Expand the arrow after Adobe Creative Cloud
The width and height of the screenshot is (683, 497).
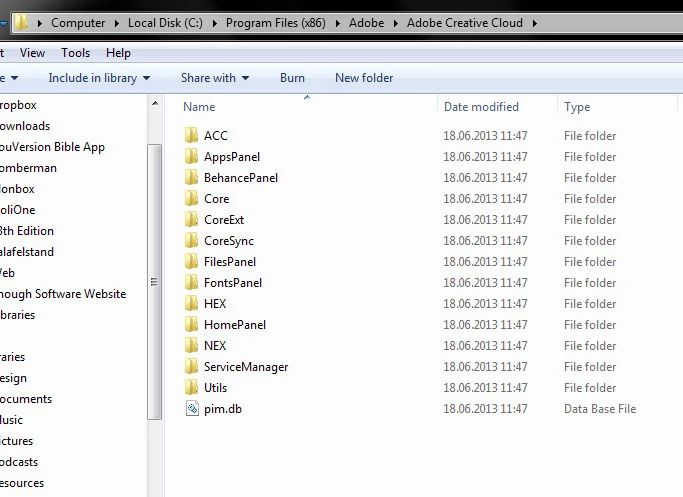coord(534,23)
